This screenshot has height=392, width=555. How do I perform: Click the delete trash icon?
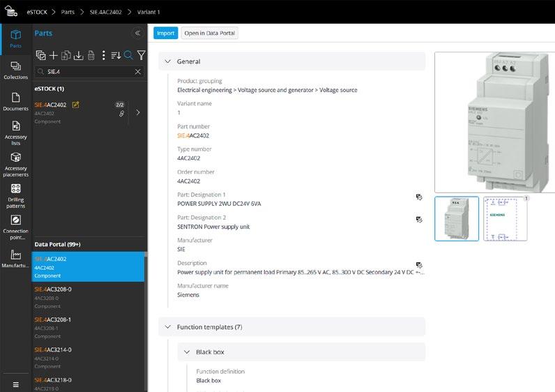point(91,55)
